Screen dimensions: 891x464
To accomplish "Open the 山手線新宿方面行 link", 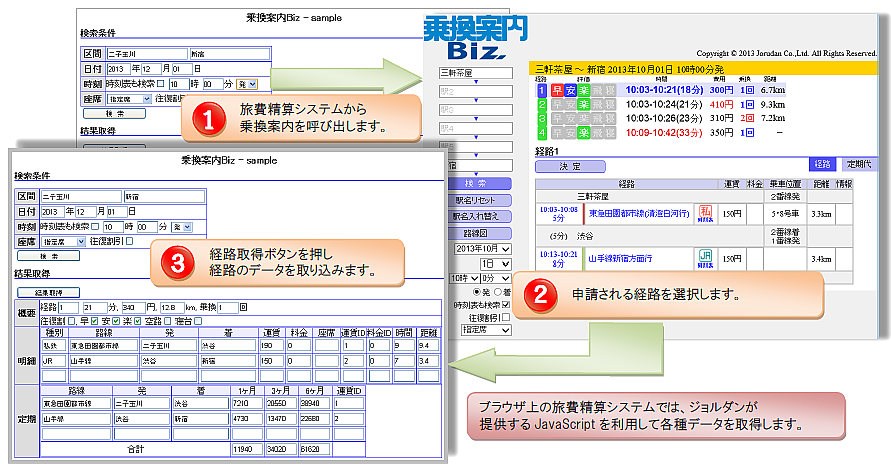I will pos(620,258).
